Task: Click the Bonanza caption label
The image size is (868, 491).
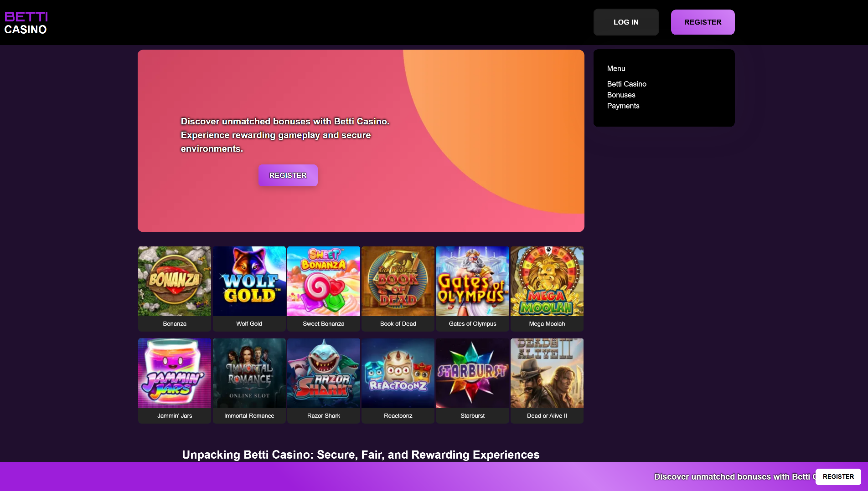Action: [x=175, y=324]
